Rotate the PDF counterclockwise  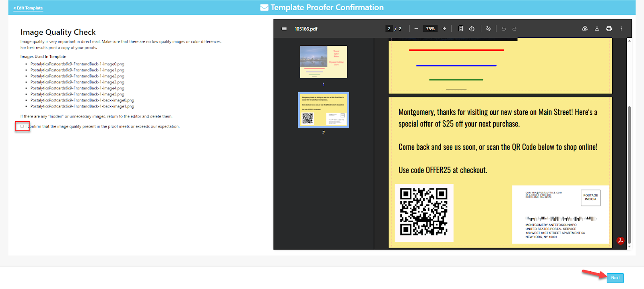pos(472,29)
